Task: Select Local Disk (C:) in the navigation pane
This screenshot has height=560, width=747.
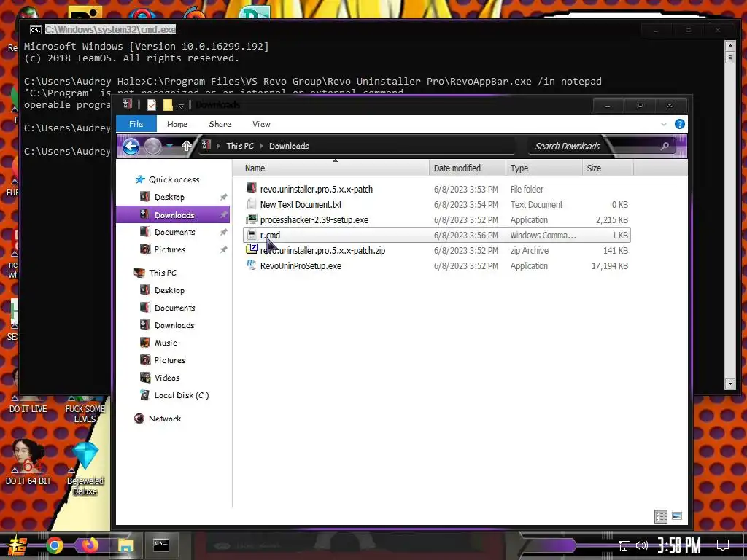Action: (x=182, y=395)
